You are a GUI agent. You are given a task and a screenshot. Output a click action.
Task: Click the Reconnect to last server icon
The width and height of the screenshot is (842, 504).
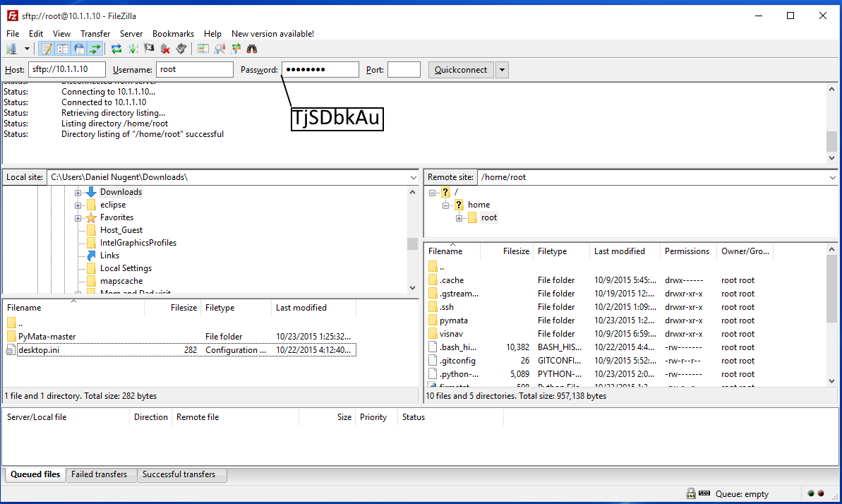point(181,49)
